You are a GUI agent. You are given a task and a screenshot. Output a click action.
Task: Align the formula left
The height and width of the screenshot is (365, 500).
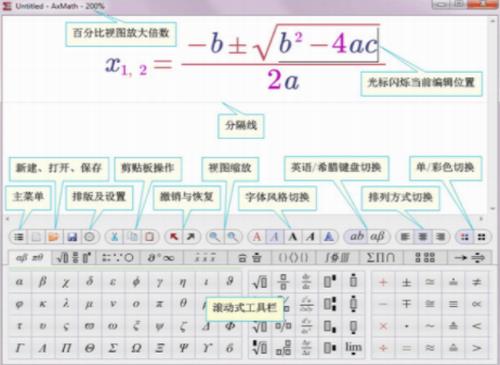(405, 237)
